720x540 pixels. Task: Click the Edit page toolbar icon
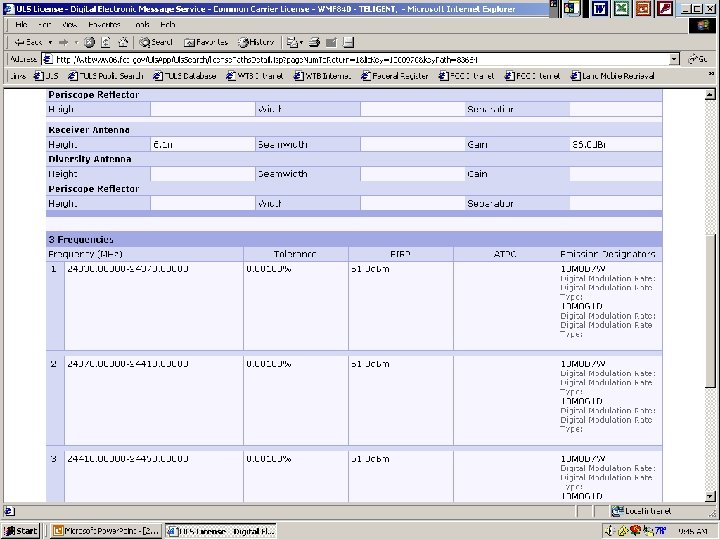[x=331, y=42]
